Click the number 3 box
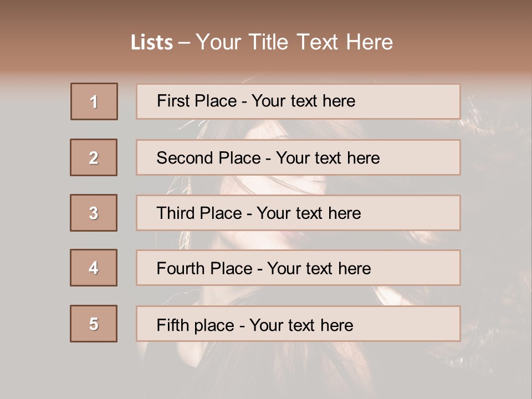The height and width of the screenshot is (399, 532). (94, 213)
